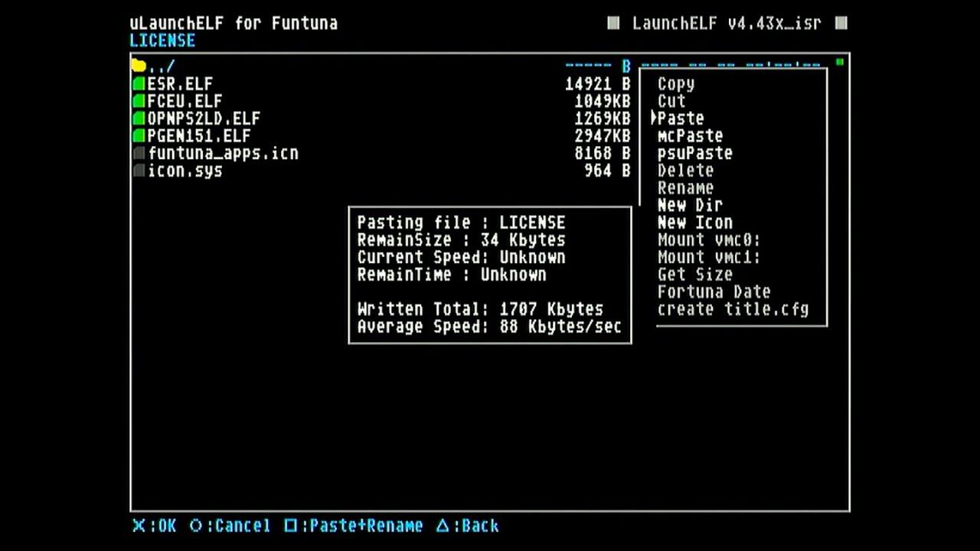This screenshot has width=980, height=551.
Task: Select the icon.sys file name
Action: (185, 171)
